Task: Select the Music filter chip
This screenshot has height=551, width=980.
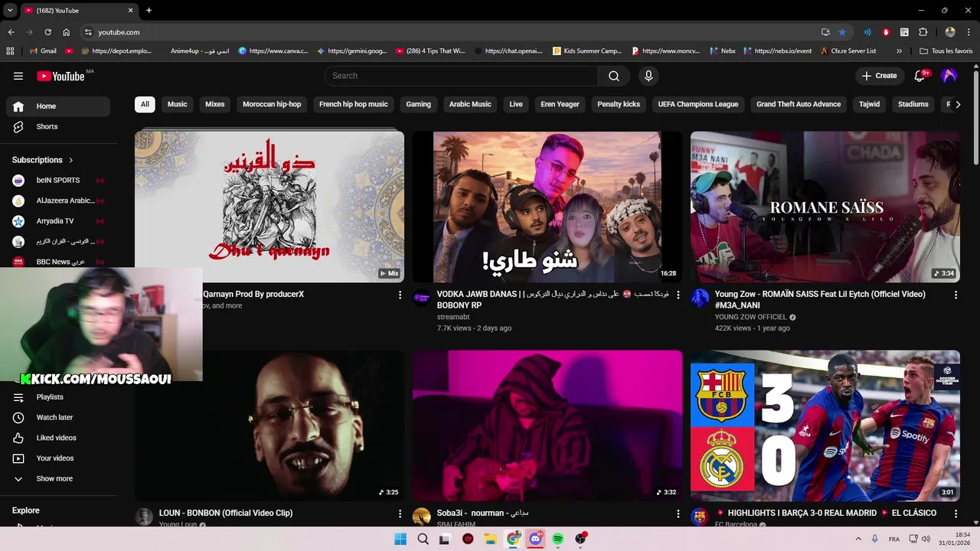Action: click(x=178, y=104)
